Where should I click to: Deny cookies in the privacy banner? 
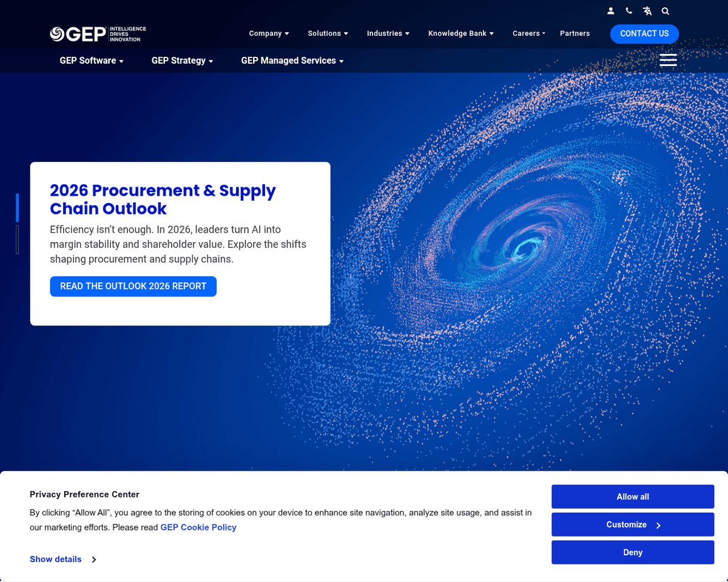632,552
